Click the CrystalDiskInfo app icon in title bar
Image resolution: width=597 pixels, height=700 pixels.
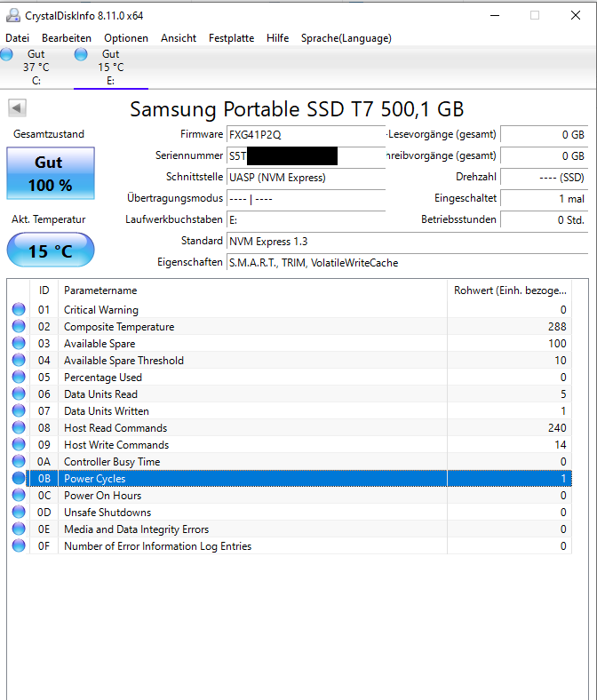click(13, 16)
